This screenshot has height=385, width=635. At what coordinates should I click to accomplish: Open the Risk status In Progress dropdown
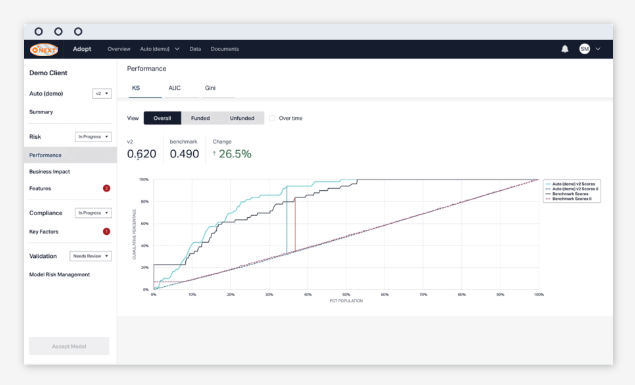(93, 137)
